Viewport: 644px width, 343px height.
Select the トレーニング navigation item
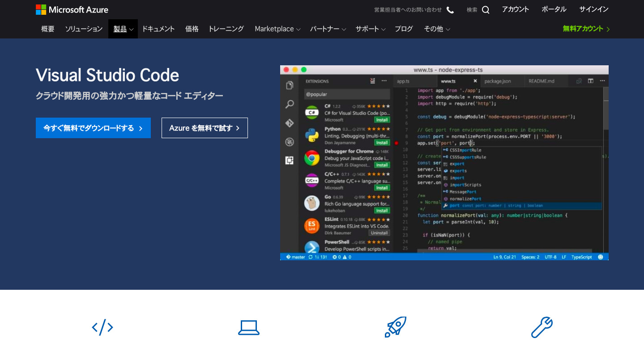click(x=226, y=29)
